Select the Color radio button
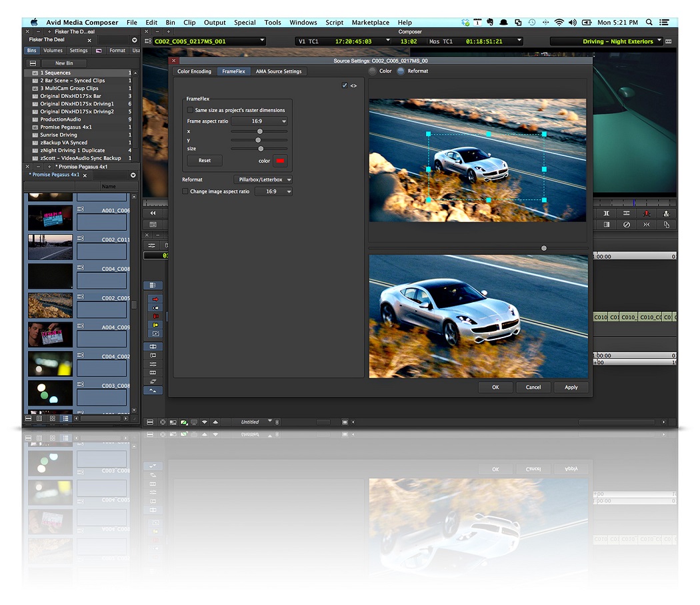 [372, 71]
